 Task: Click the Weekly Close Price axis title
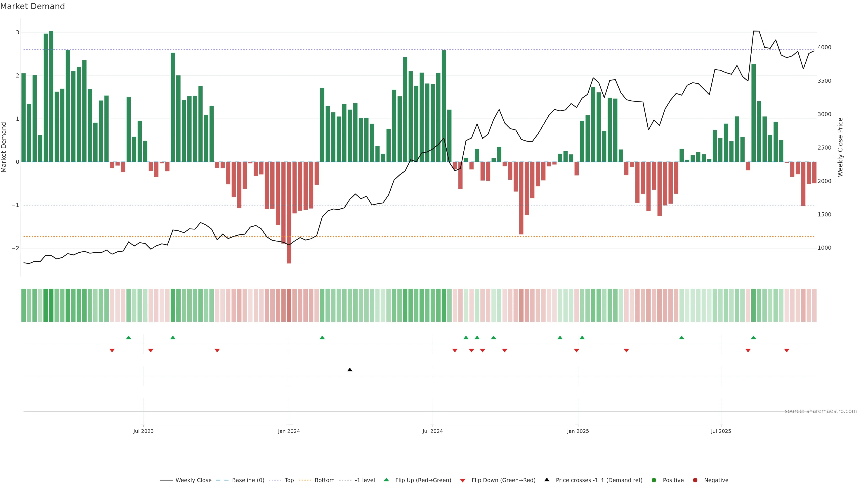[840, 147]
